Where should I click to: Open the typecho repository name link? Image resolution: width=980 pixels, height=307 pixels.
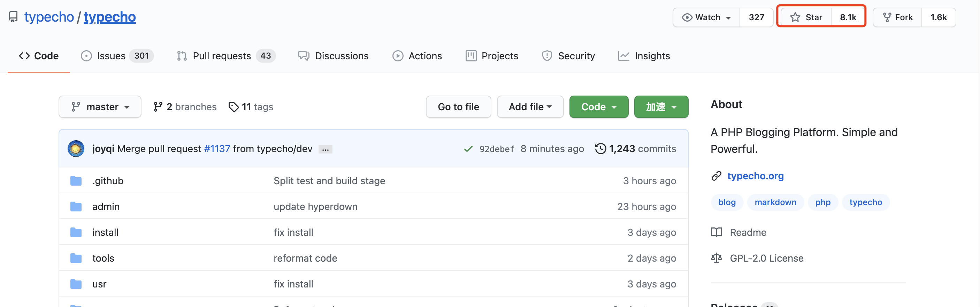point(109,17)
